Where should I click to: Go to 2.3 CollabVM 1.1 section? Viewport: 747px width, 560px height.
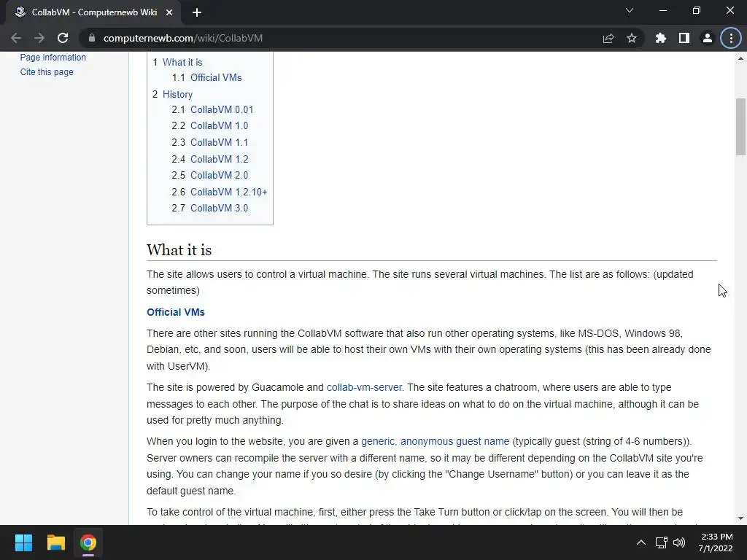[x=210, y=142]
